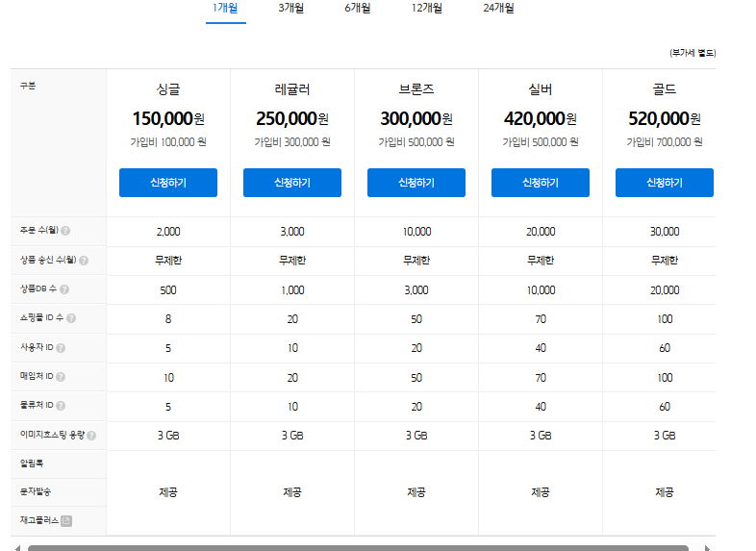Open help icon next to 매입처 ID
This screenshot has height=551, width=756.
(61, 377)
